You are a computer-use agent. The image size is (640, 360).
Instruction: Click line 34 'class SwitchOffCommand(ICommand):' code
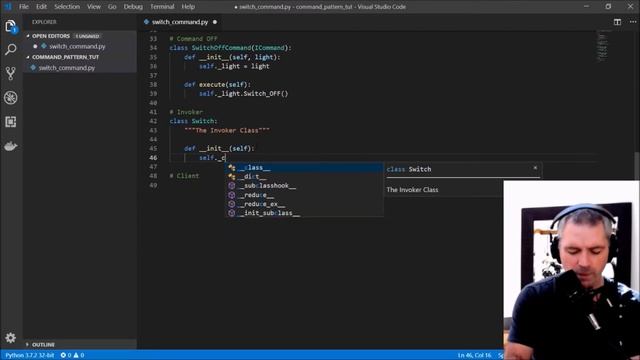(231, 48)
